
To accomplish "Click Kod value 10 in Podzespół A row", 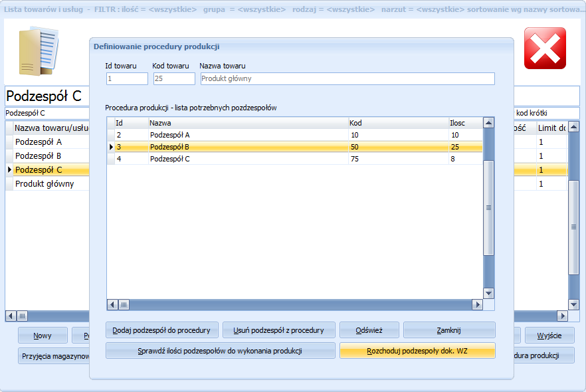I will pyautogui.click(x=355, y=135).
